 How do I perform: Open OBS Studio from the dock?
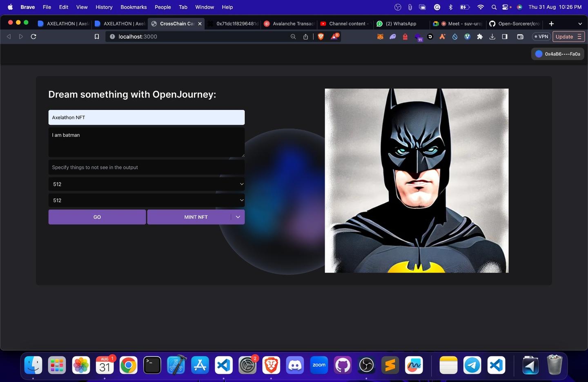click(366, 365)
